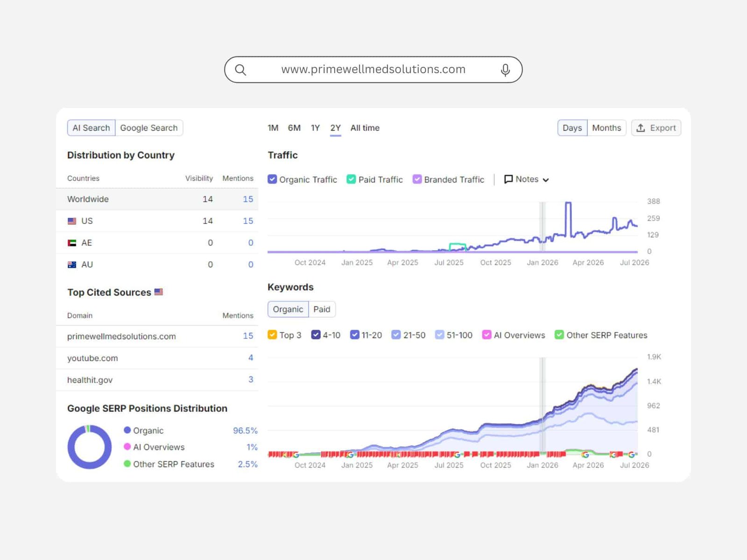
Task: Disable the AI Overviews keyword checkbox
Action: point(486,335)
